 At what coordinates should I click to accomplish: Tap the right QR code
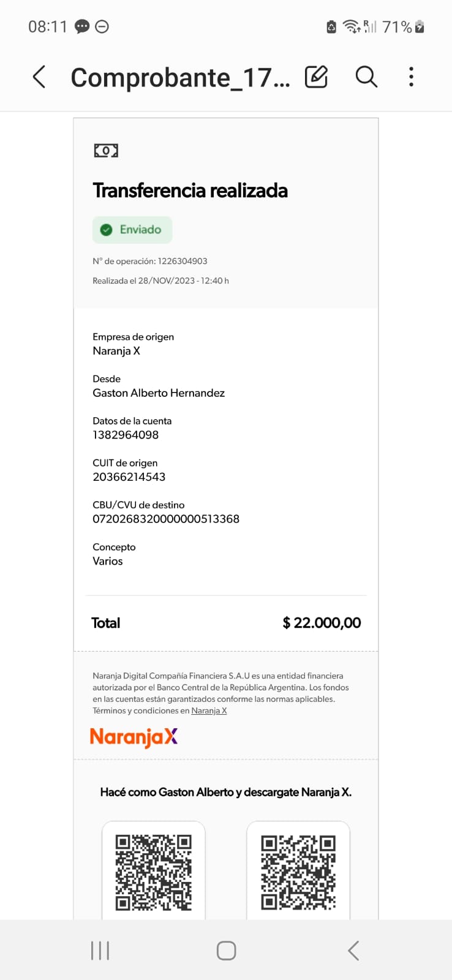[x=298, y=872]
